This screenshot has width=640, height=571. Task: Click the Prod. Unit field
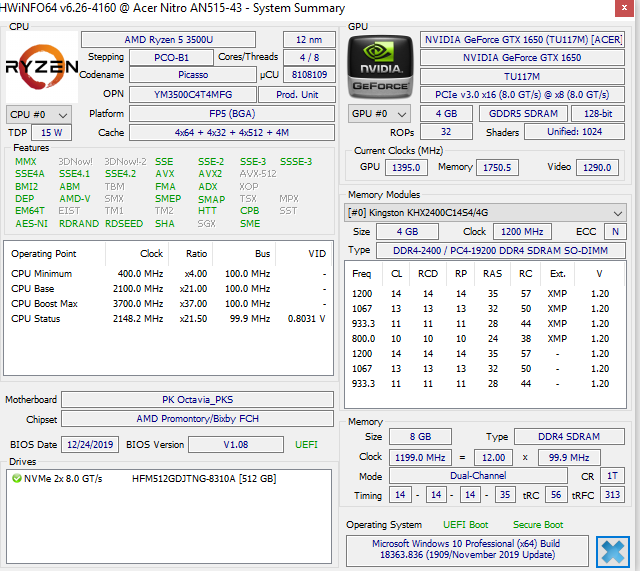[297, 94]
